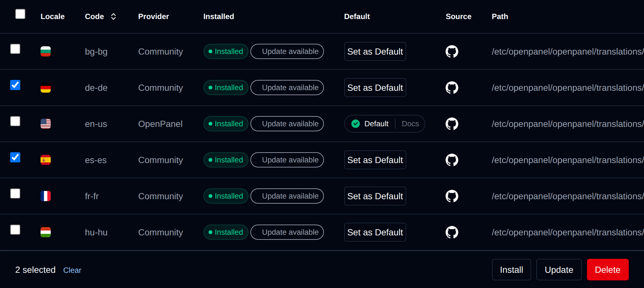Viewport: 644px width, 288px height.
Task: Click the Install button
Action: pyautogui.click(x=512, y=270)
